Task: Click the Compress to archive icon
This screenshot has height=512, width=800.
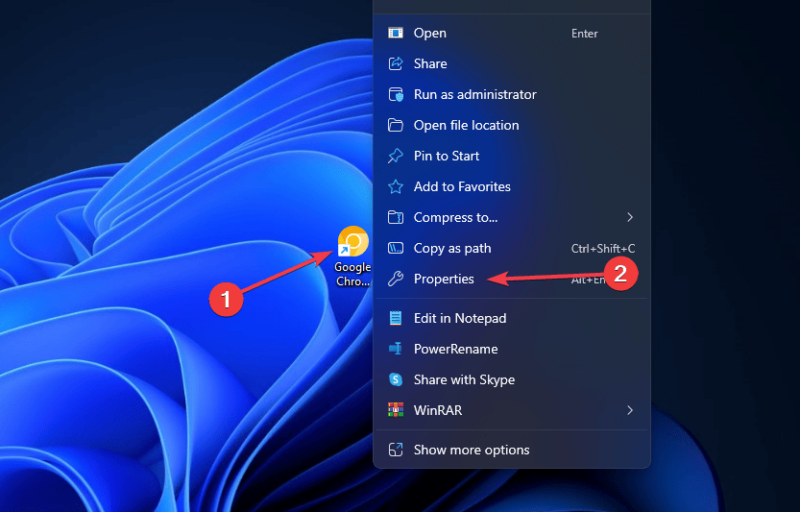Action: [395, 217]
